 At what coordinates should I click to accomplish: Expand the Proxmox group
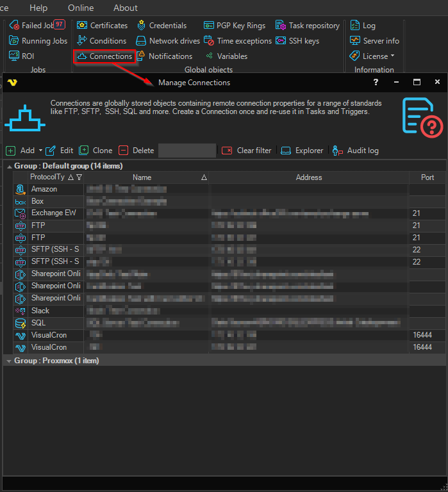click(9, 361)
